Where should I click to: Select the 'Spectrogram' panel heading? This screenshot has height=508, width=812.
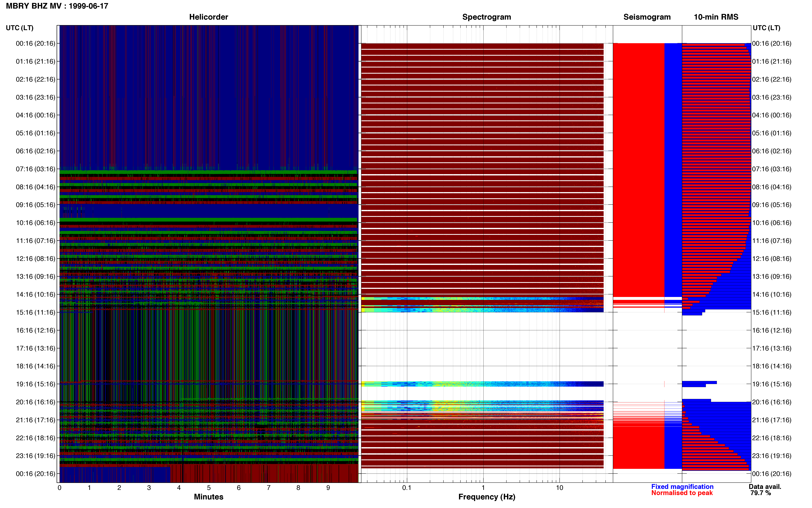[487, 17]
